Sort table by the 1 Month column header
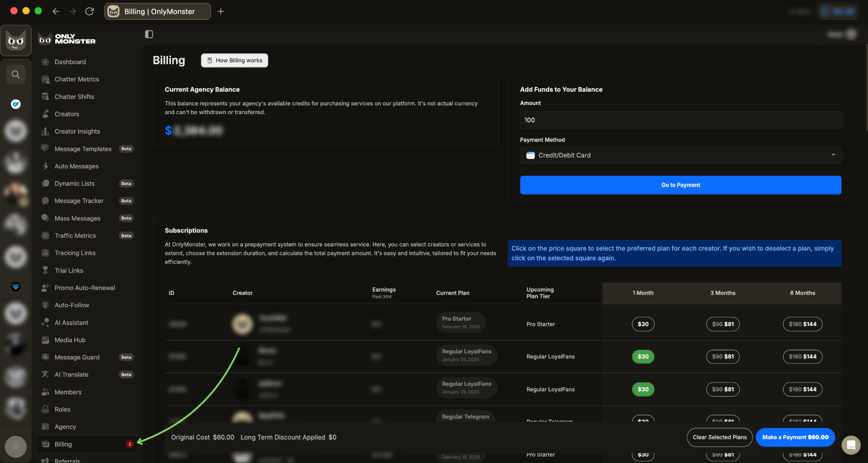 643,293
